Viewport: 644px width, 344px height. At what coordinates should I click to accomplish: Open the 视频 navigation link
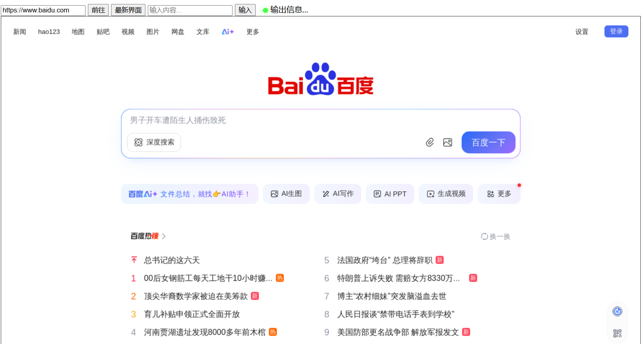tap(128, 32)
